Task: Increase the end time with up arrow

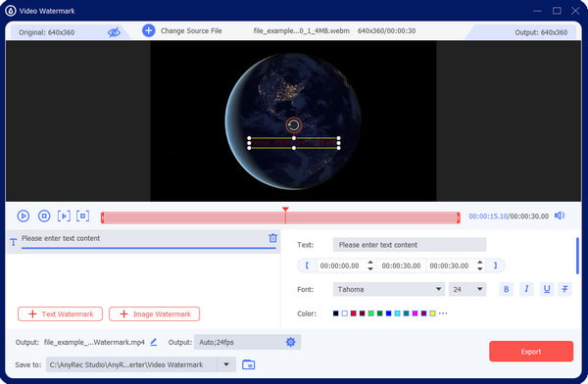Action: (480, 263)
